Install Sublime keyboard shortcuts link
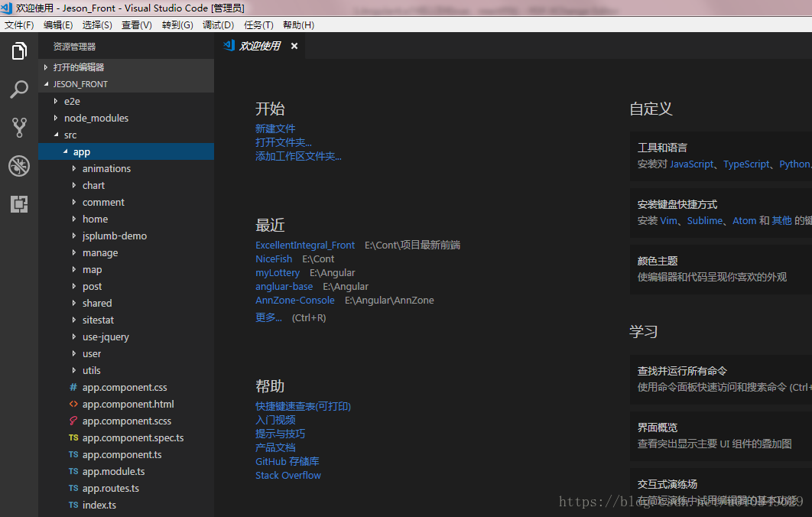 (x=705, y=221)
